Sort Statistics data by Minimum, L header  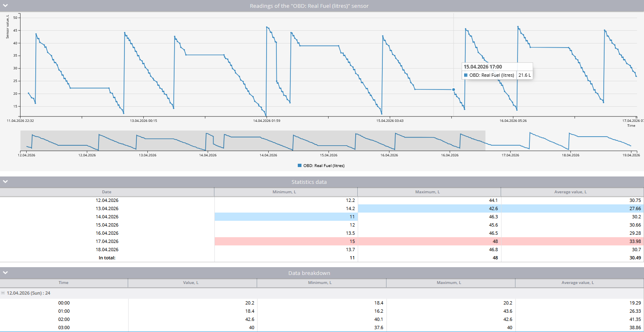pos(286,192)
